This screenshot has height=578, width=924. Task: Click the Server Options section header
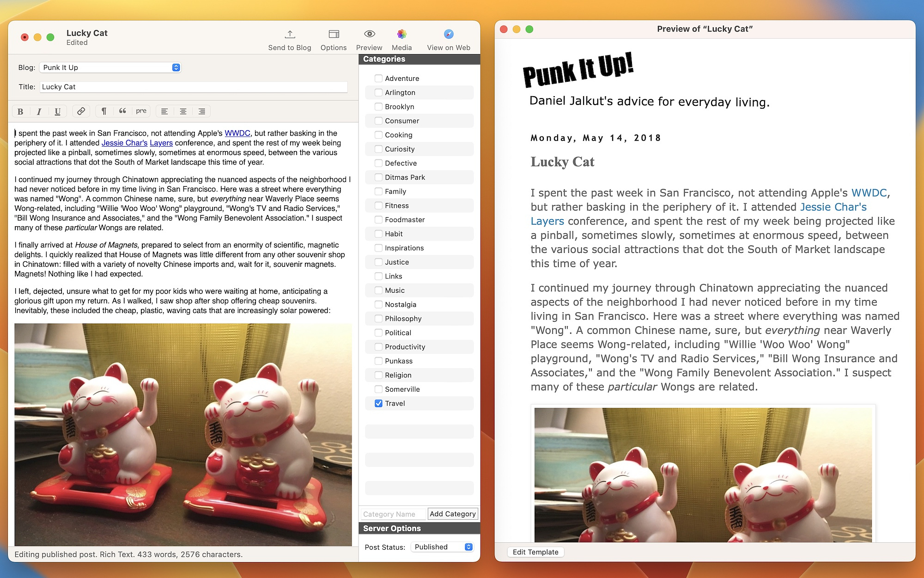coord(419,529)
